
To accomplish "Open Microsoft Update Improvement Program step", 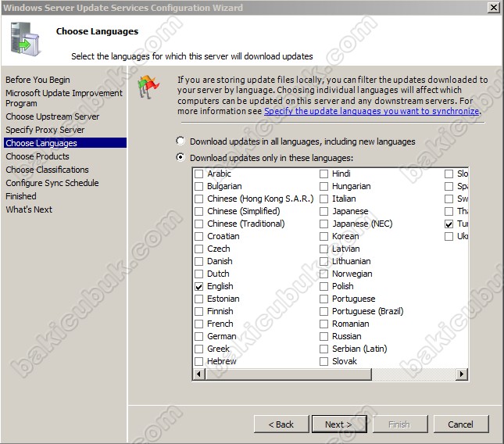I will point(64,98).
